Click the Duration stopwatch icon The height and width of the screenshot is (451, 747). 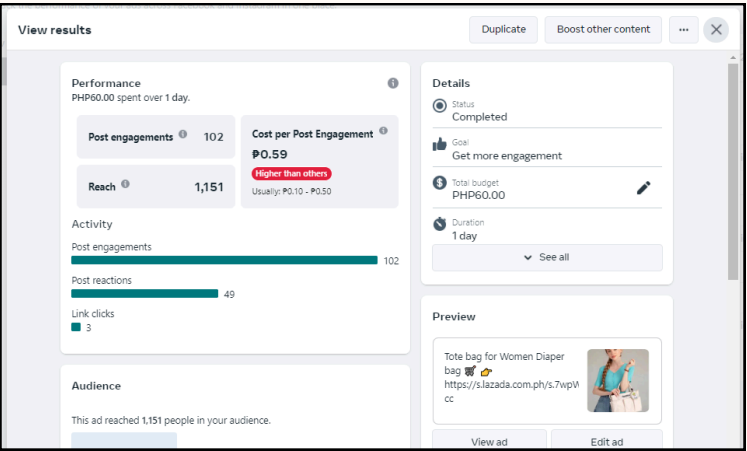coord(440,224)
